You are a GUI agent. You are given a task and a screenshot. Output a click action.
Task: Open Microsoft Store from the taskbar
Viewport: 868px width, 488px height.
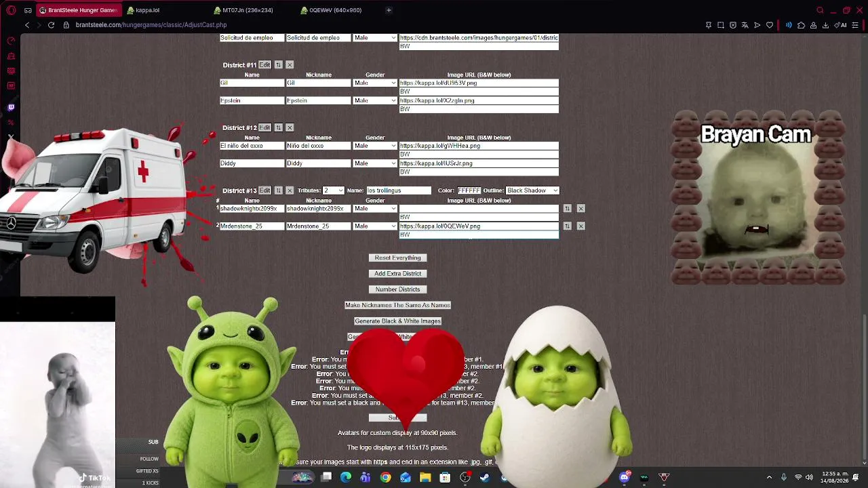[x=445, y=478]
